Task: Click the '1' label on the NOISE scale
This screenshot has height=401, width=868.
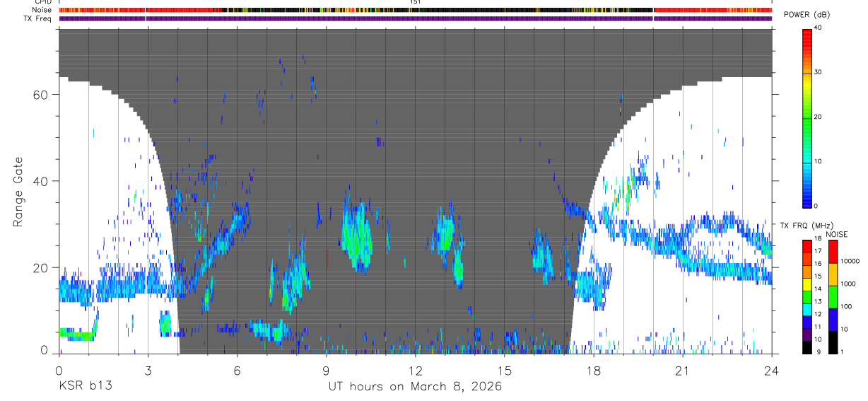Action: pos(843,352)
